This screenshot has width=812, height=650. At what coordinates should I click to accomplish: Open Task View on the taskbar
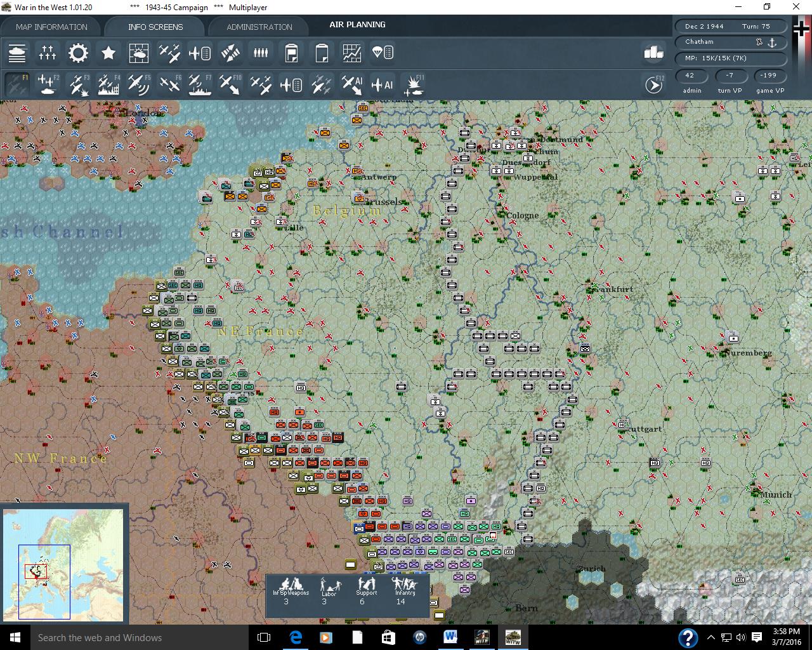(x=264, y=637)
